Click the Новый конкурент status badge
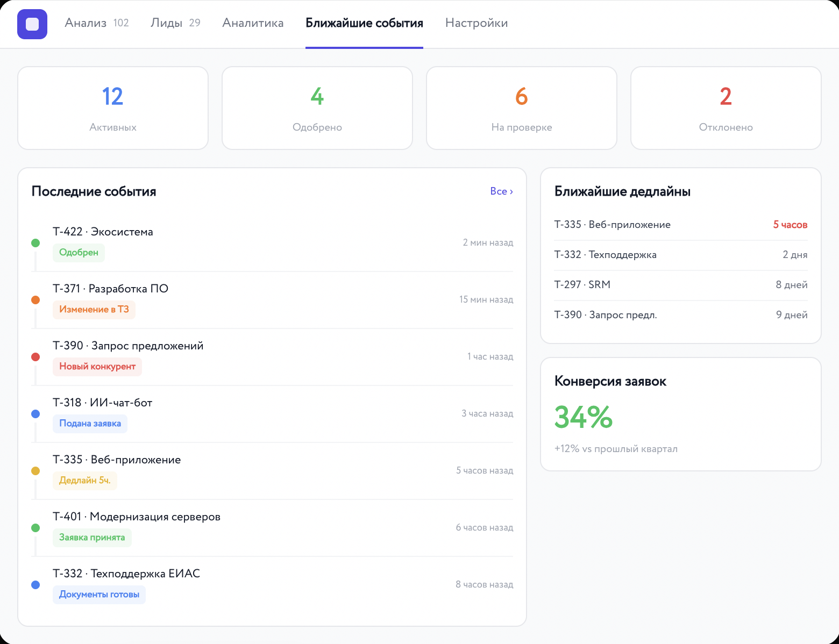 (x=97, y=367)
